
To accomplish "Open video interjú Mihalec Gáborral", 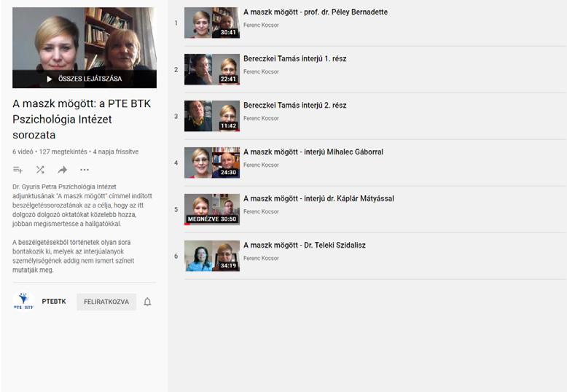I will tap(313, 152).
